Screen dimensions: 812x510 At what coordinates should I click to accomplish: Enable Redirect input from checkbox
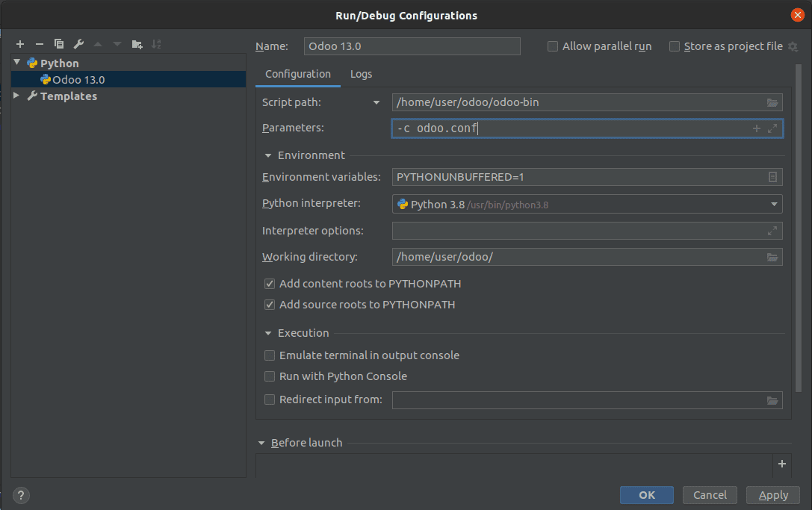269,399
